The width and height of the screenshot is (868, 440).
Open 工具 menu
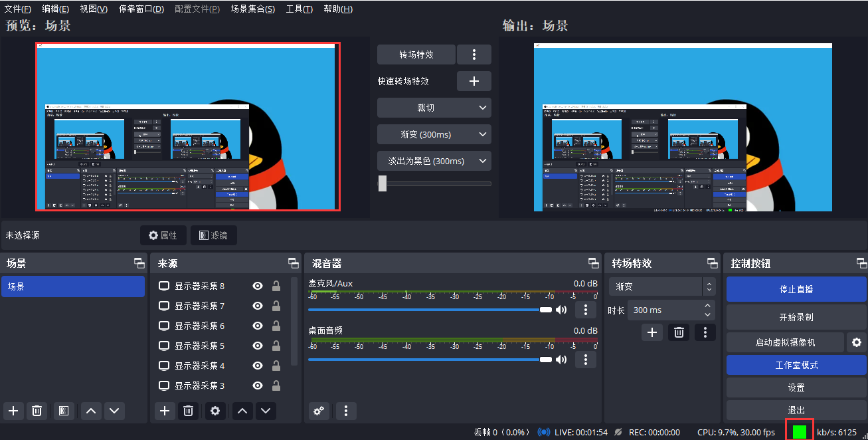coord(300,9)
